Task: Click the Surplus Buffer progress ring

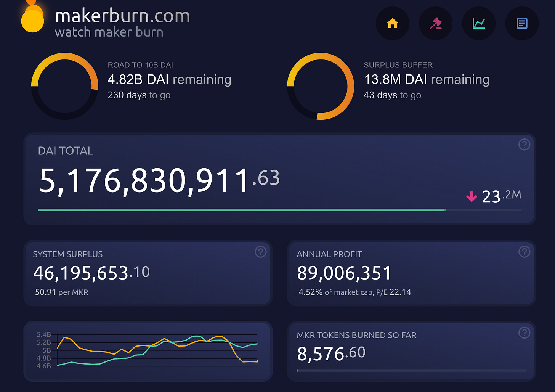Action: (x=321, y=86)
